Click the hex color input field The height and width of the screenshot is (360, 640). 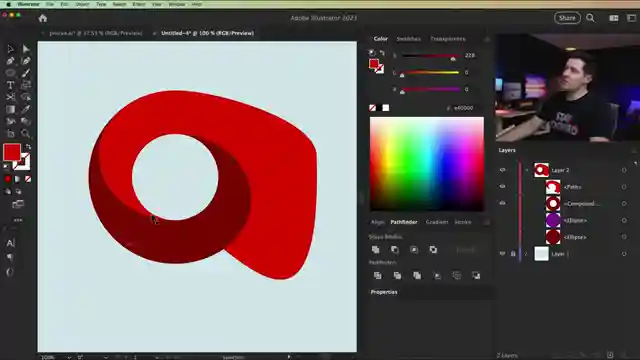coord(463,108)
